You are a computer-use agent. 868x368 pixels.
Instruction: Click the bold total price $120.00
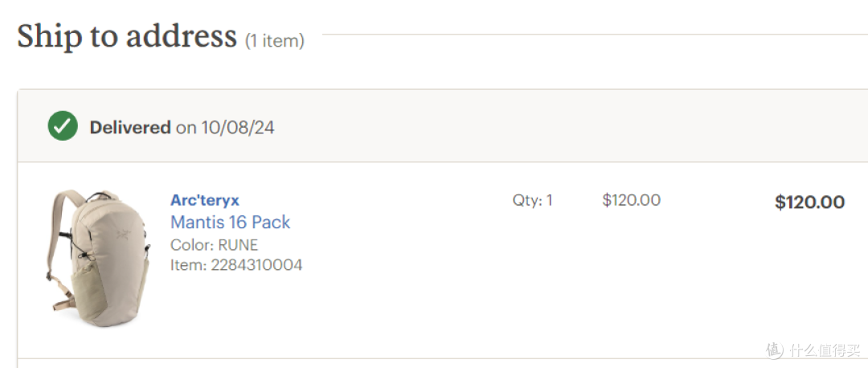pyautogui.click(x=810, y=202)
